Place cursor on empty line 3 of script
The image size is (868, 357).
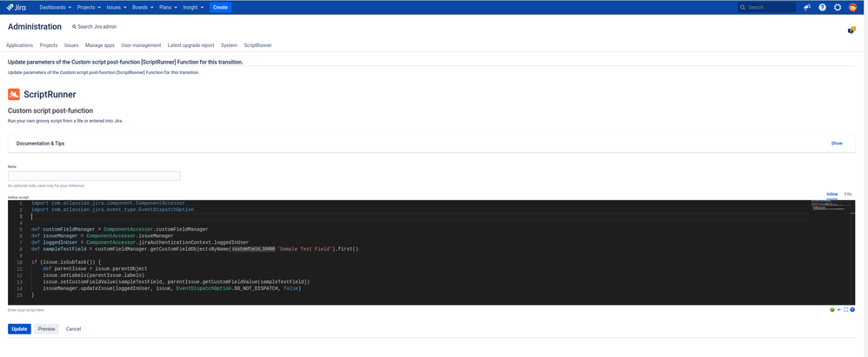pos(419,216)
